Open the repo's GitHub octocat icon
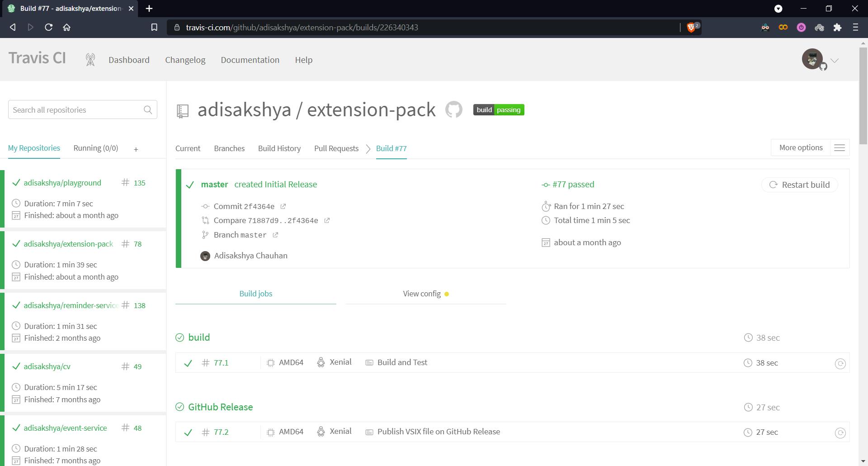 (454, 109)
